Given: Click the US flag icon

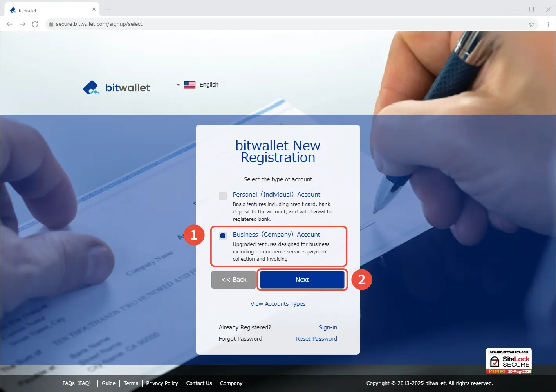Looking at the screenshot, I should 190,85.
